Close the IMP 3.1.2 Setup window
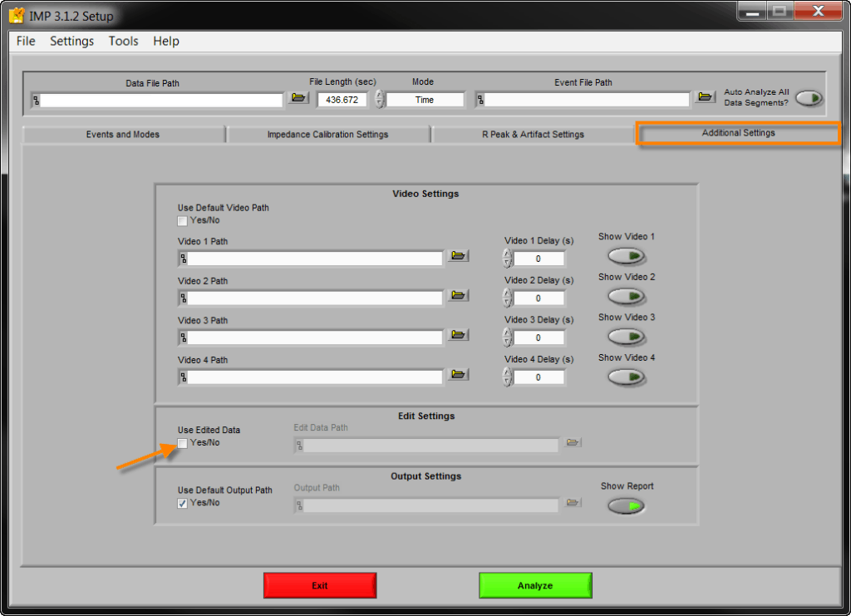851x616 pixels. tap(819, 11)
